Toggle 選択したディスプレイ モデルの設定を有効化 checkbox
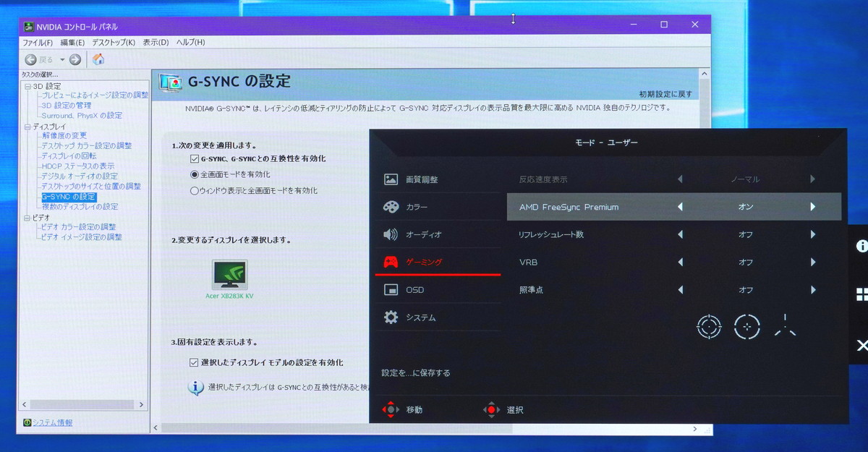Image resolution: width=868 pixels, height=452 pixels. pos(194,362)
